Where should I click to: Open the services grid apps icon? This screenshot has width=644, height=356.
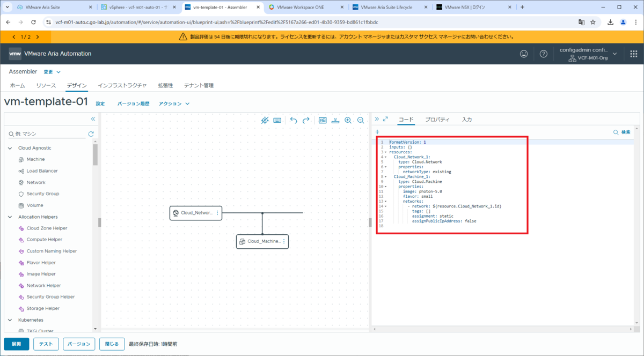tap(633, 54)
